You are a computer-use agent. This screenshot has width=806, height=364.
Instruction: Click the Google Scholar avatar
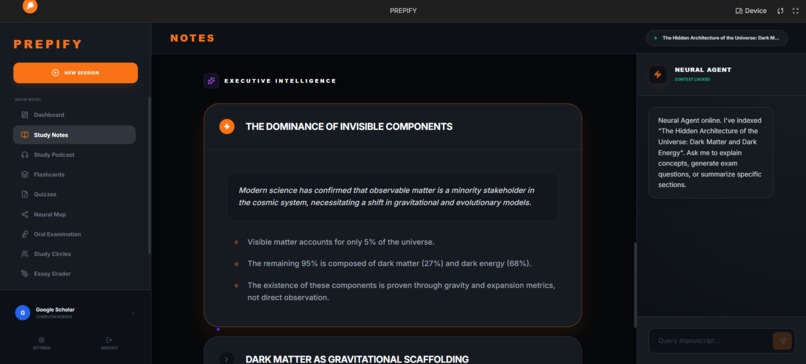[x=23, y=313]
